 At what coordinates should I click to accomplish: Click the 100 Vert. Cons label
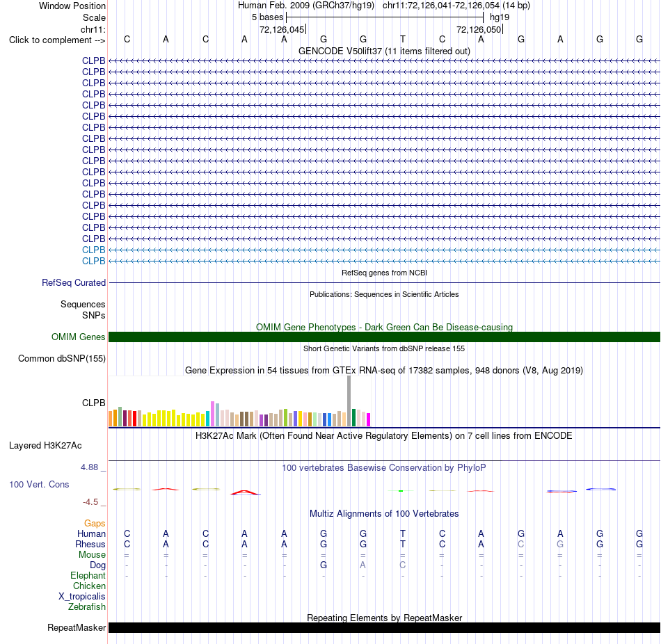tap(39, 485)
